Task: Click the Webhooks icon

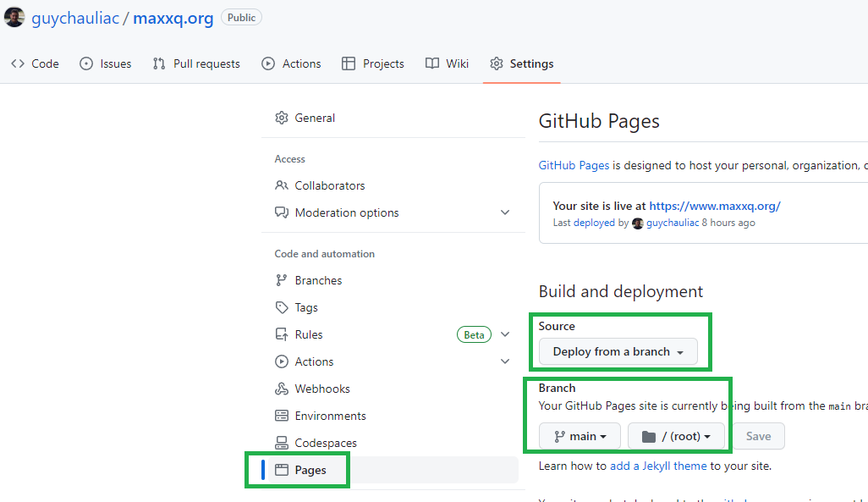Action: pyautogui.click(x=282, y=389)
